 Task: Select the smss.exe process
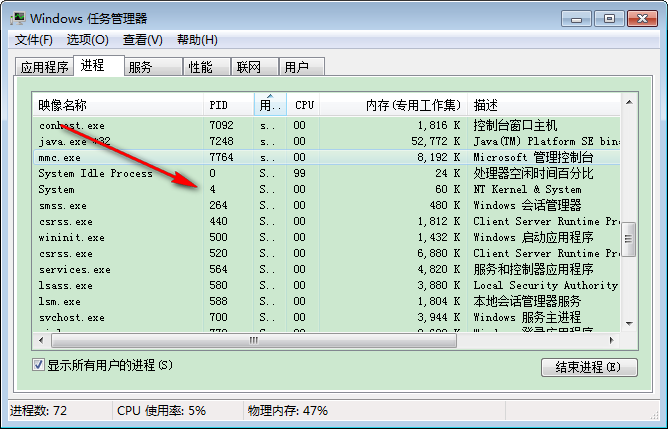(326, 205)
